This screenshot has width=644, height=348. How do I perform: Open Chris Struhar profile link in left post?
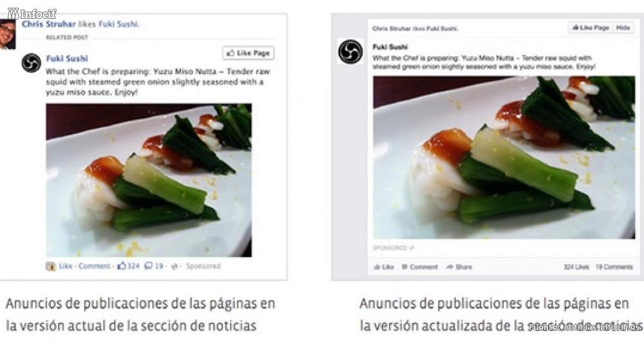[49, 24]
